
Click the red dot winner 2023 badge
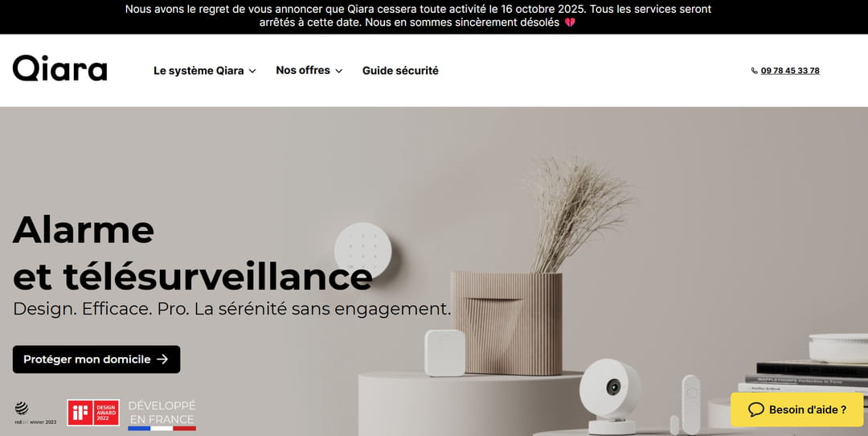(x=35, y=413)
